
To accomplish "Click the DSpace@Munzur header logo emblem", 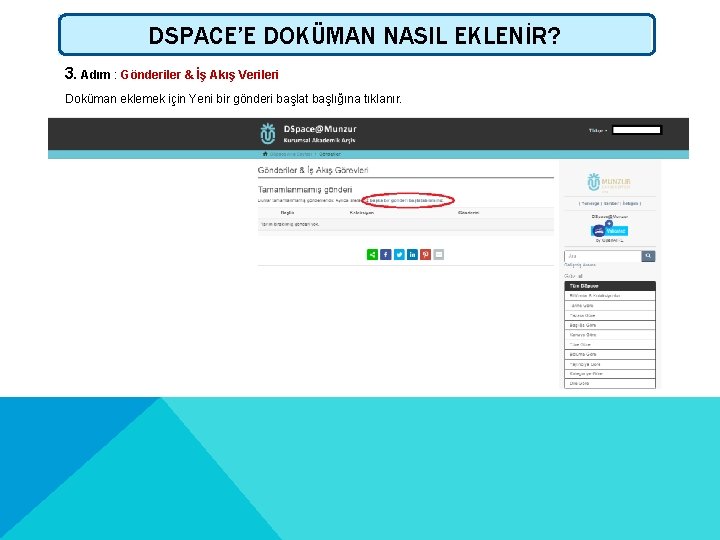I will pyautogui.click(x=268, y=134).
